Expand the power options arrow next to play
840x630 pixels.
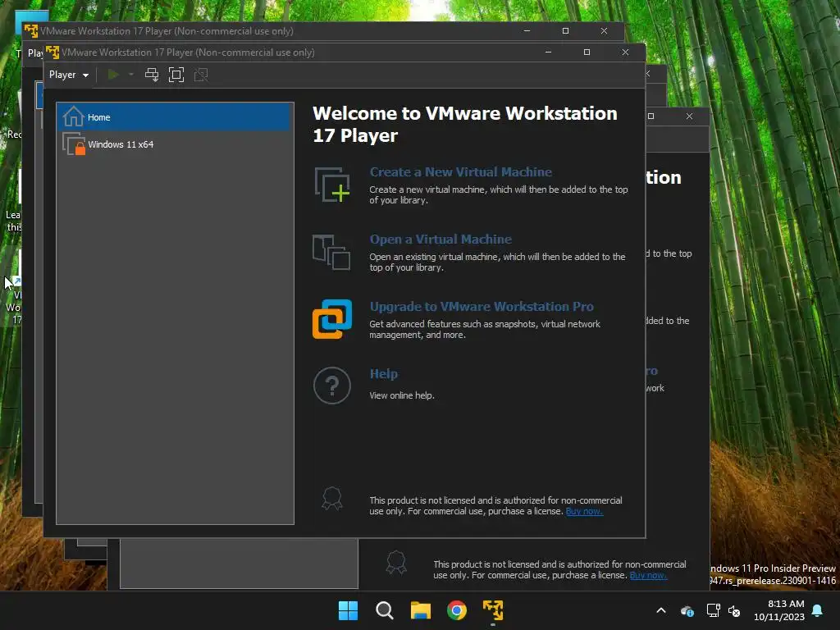[131, 75]
